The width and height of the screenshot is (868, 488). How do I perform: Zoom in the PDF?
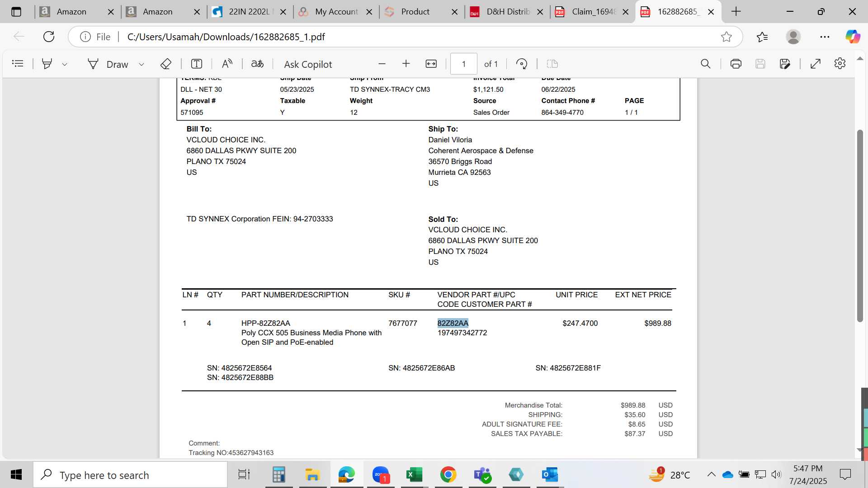tap(406, 64)
